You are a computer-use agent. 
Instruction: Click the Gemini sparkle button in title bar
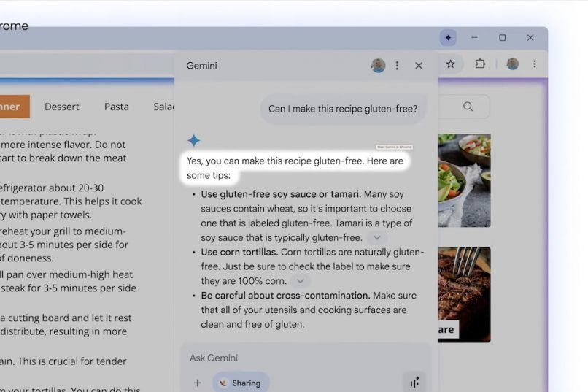point(448,38)
